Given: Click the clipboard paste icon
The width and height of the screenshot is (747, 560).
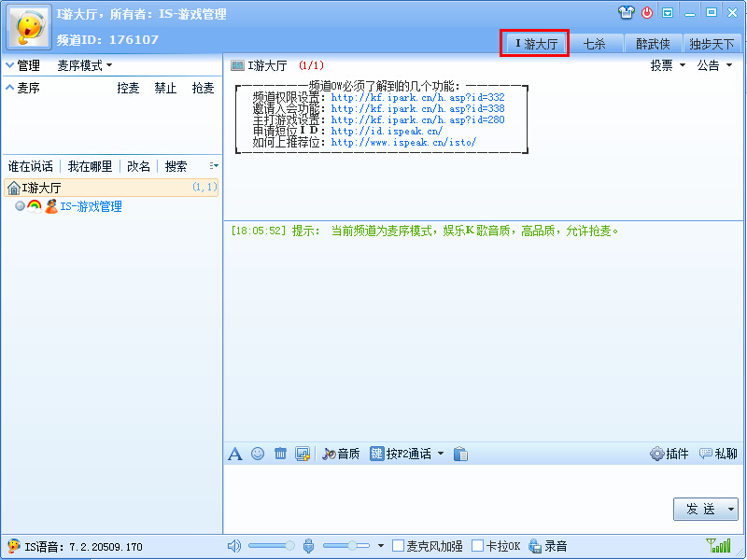Looking at the screenshot, I should (460, 454).
